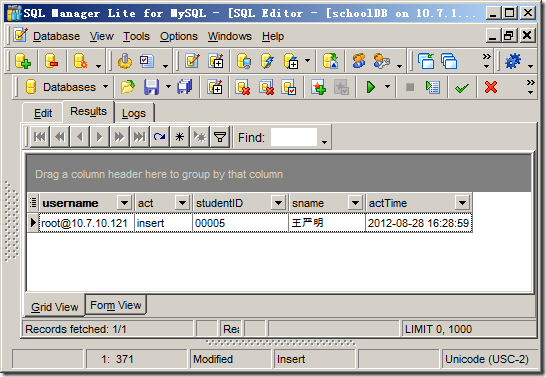This screenshot has width=546, height=377.
Task: Switch to the Logs tab
Action: (134, 113)
